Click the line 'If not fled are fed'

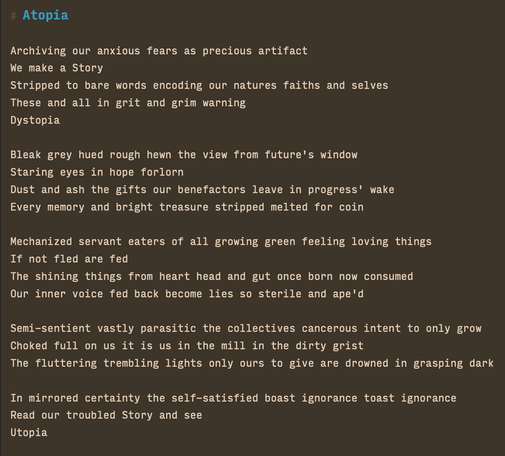point(69,259)
